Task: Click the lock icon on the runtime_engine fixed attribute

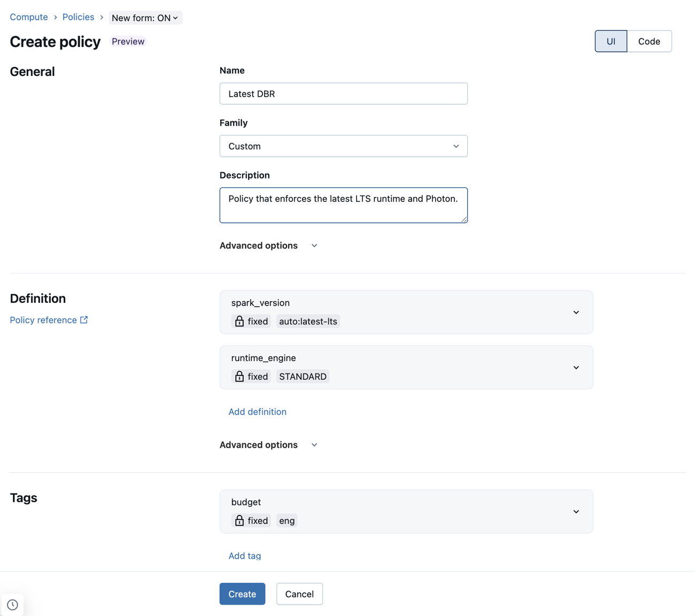Action: click(239, 376)
